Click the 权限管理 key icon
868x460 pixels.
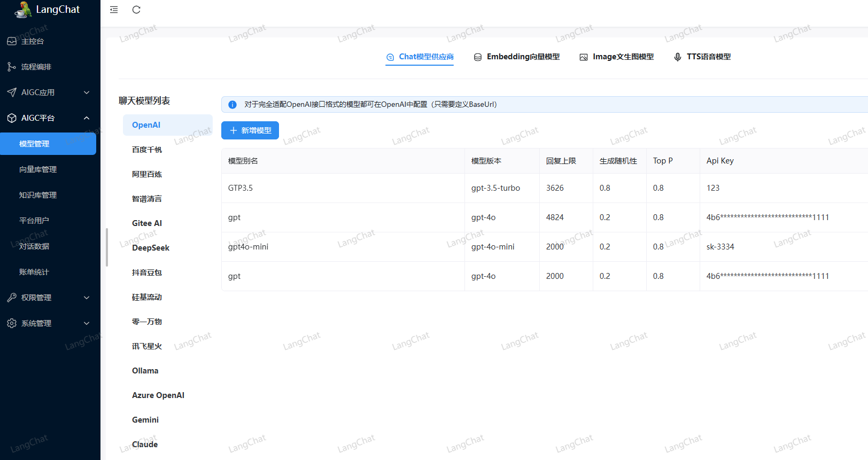point(12,298)
